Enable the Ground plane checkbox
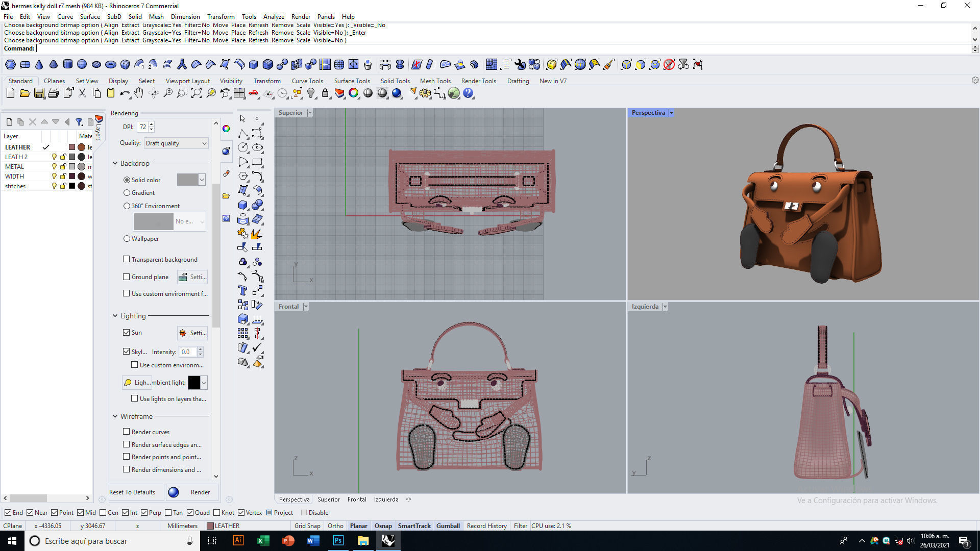 pyautogui.click(x=126, y=277)
